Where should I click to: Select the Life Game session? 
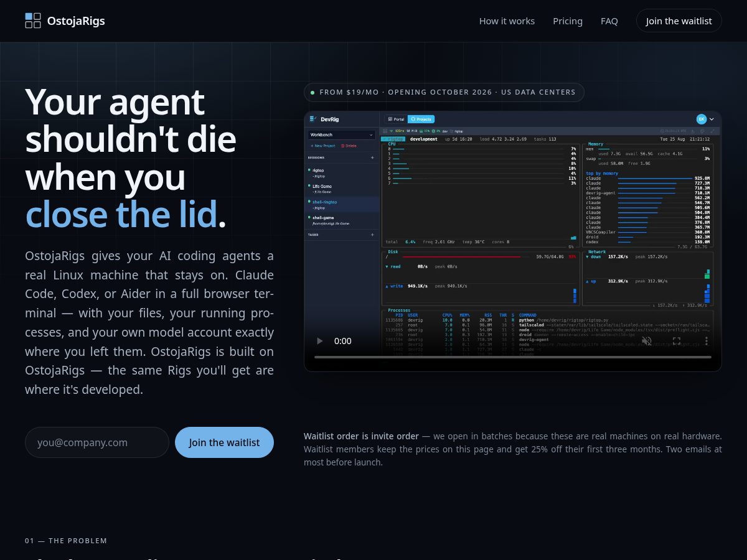tap(342, 189)
